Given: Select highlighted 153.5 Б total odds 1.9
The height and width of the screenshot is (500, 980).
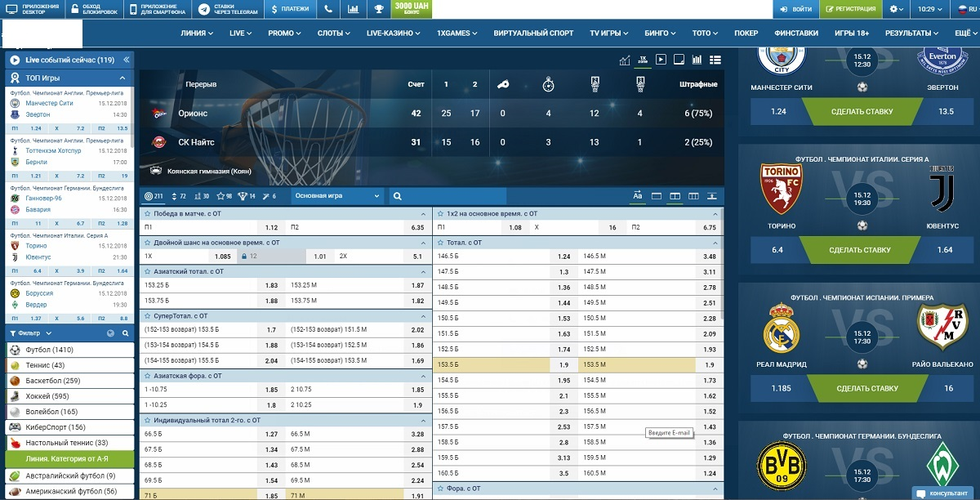Looking at the screenshot, I should coord(506,364).
